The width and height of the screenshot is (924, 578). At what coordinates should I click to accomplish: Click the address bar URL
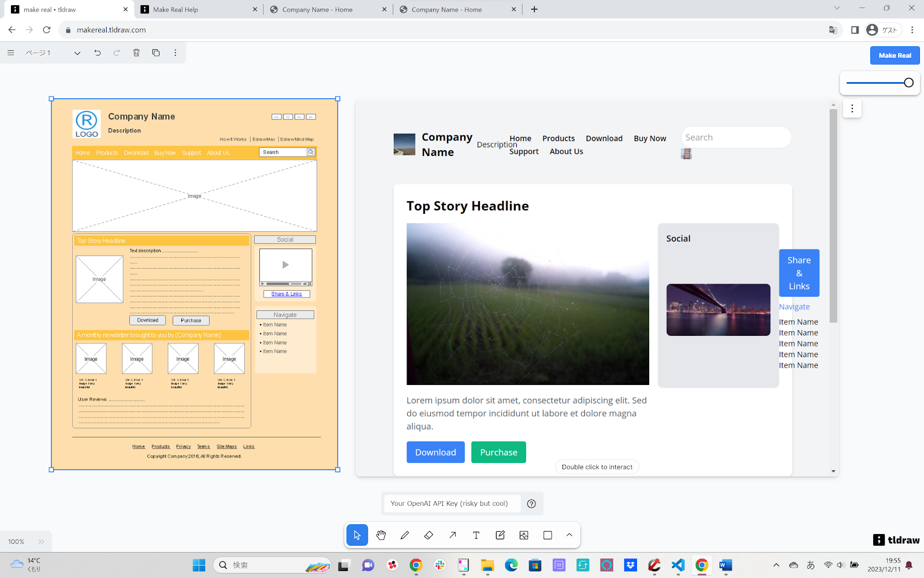coord(111,30)
